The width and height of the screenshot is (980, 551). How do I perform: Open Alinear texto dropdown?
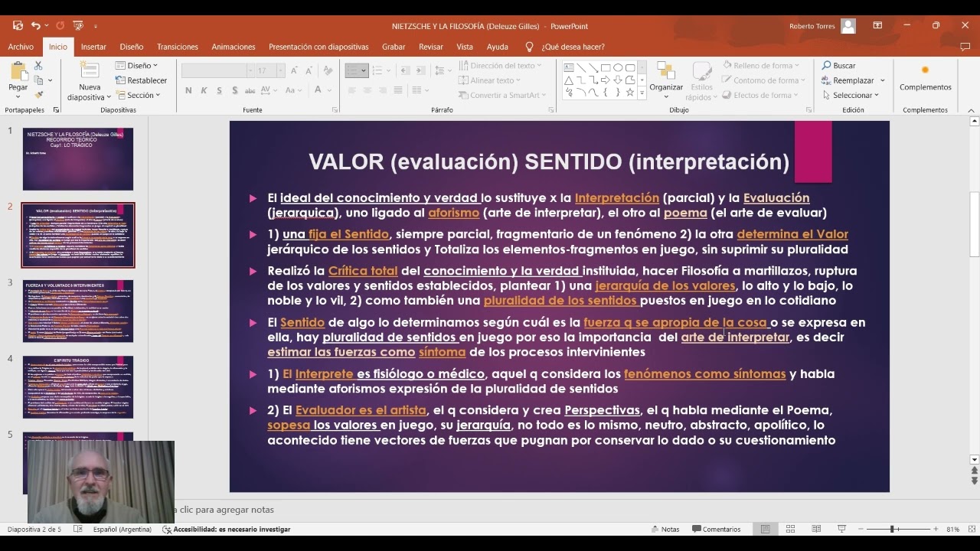point(489,80)
